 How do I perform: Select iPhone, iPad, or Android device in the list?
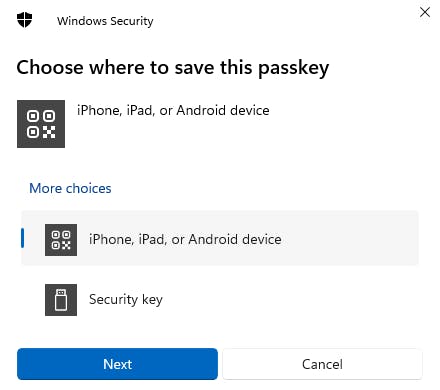[220, 238]
